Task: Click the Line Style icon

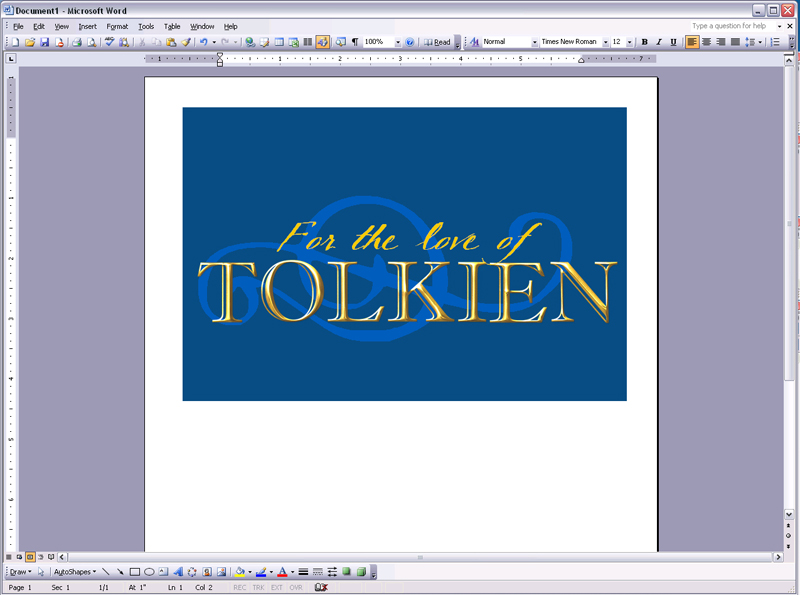Action: point(303,572)
